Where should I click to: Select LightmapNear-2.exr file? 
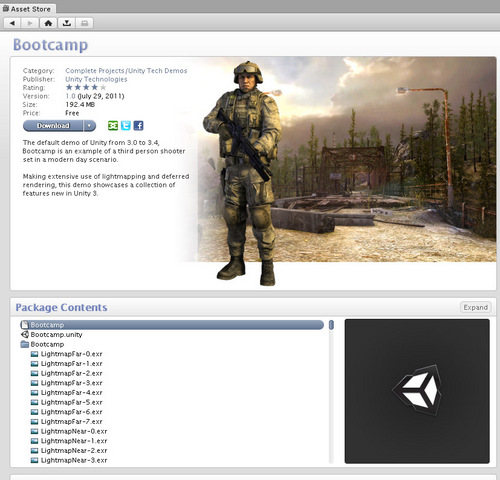pyautogui.click(x=74, y=451)
